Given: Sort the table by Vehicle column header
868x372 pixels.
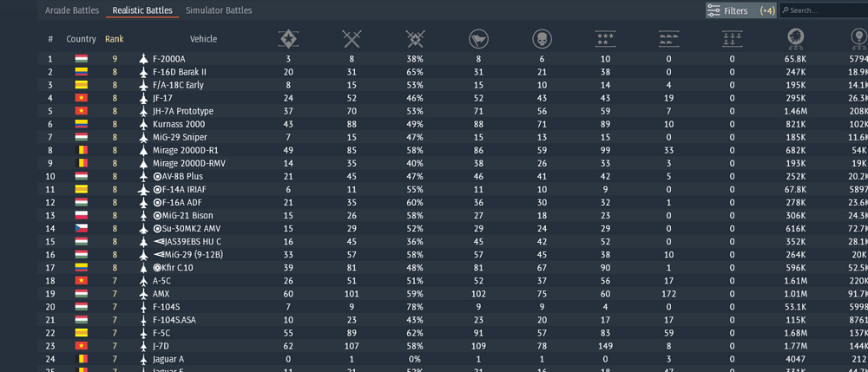Looking at the screenshot, I should pyautogui.click(x=203, y=39).
